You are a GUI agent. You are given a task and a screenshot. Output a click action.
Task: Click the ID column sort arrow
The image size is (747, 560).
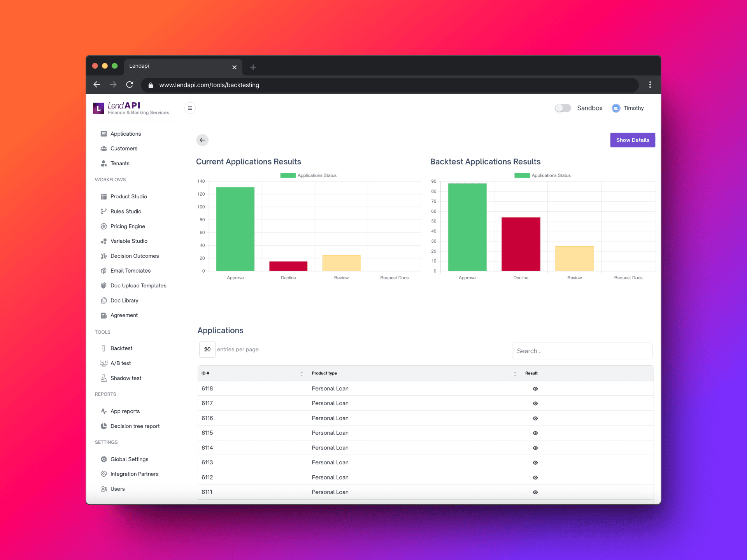(x=301, y=373)
